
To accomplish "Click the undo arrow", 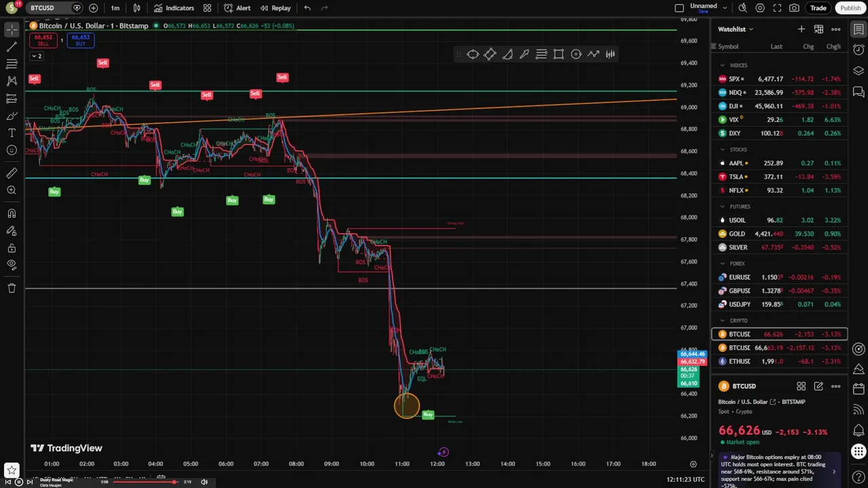I will point(307,8).
